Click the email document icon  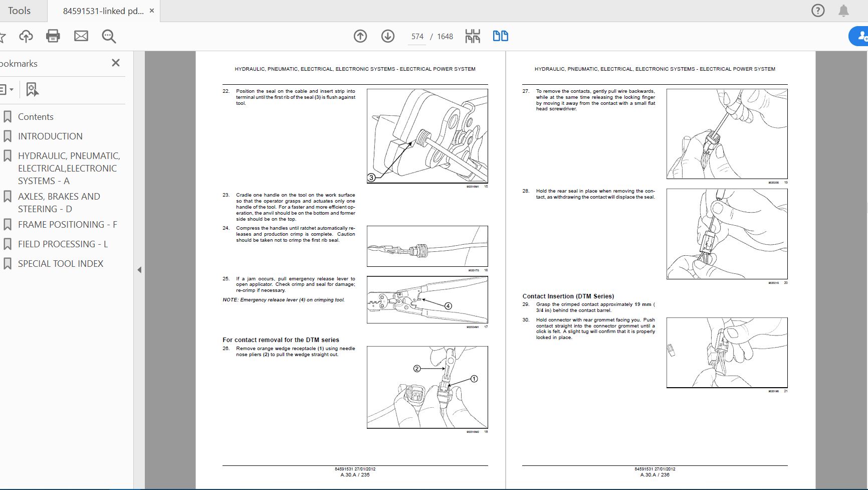[x=81, y=36]
